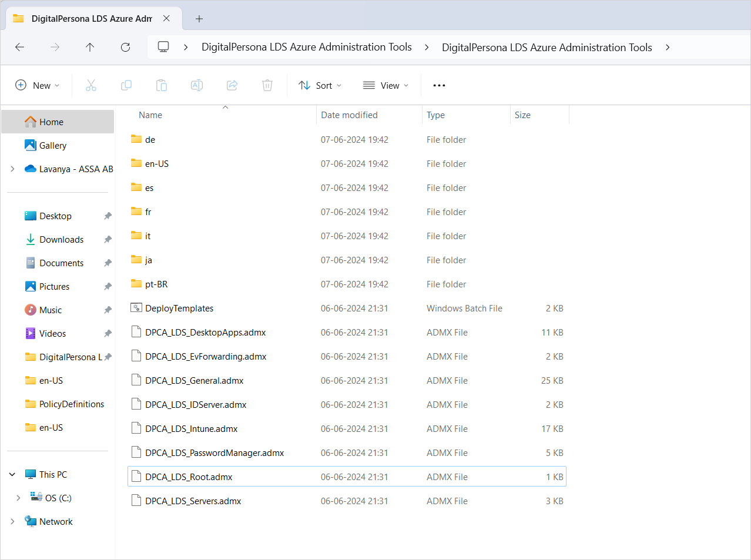Select the de folder
The width and height of the screenshot is (751, 560).
coord(347,139)
